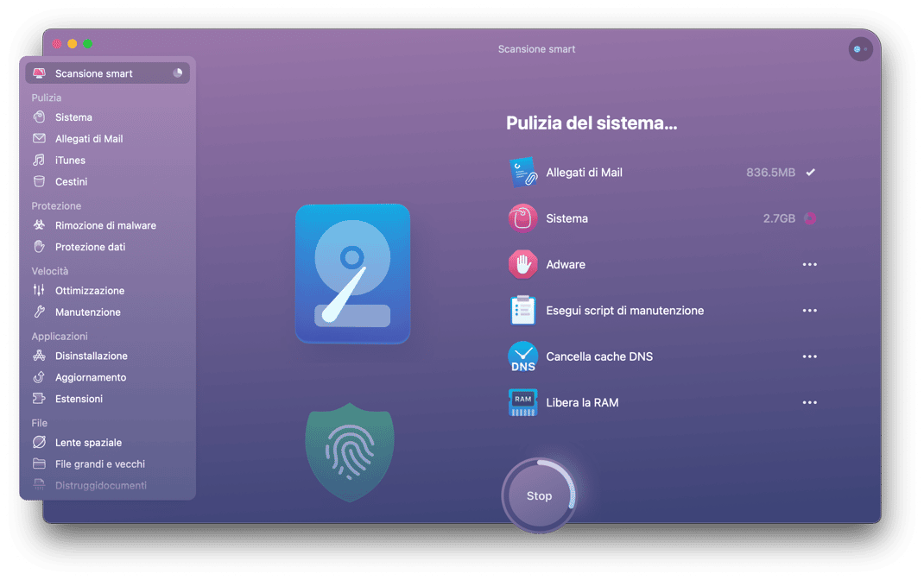Select Ottimizzazione under Velocità
The height and width of the screenshot is (580, 924).
pyautogui.click(x=107, y=290)
